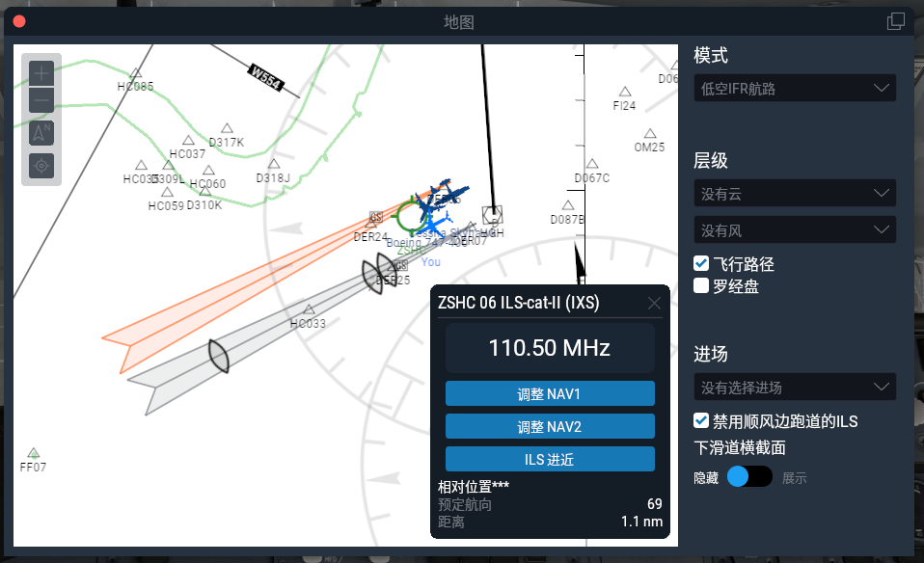Enable the 罗经盘 checkbox

(701, 285)
